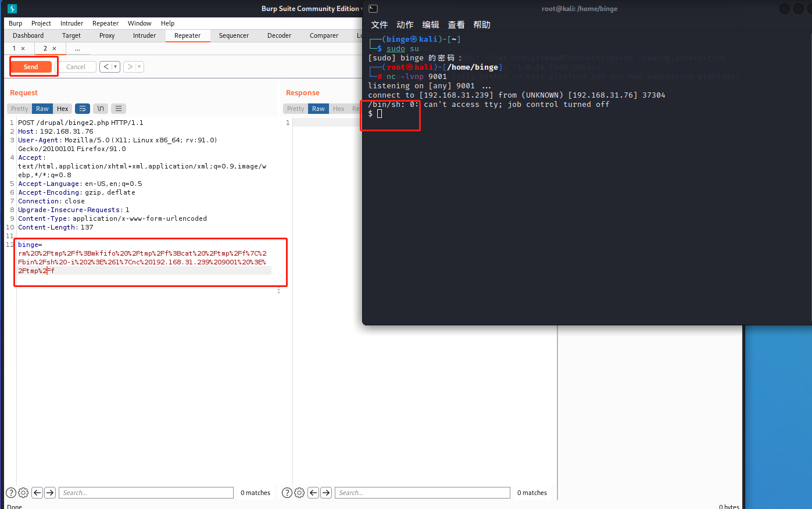Open the history-back dropdown arrow
The image size is (812, 509).
pos(116,67)
